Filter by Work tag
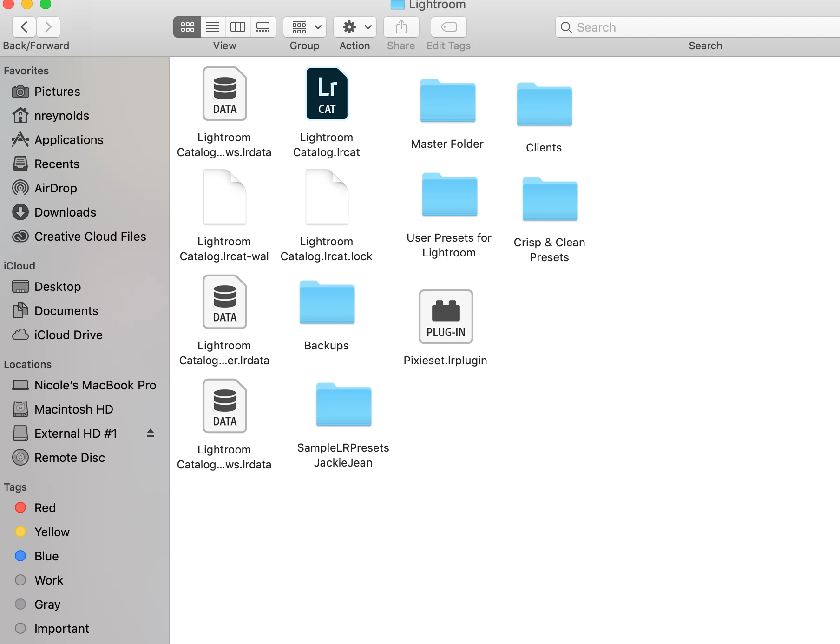 pyautogui.click(x=85, y=580)
